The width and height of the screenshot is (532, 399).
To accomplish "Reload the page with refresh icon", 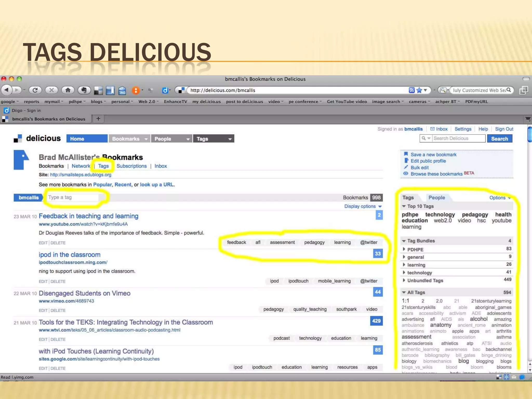I will click(35, 90).
